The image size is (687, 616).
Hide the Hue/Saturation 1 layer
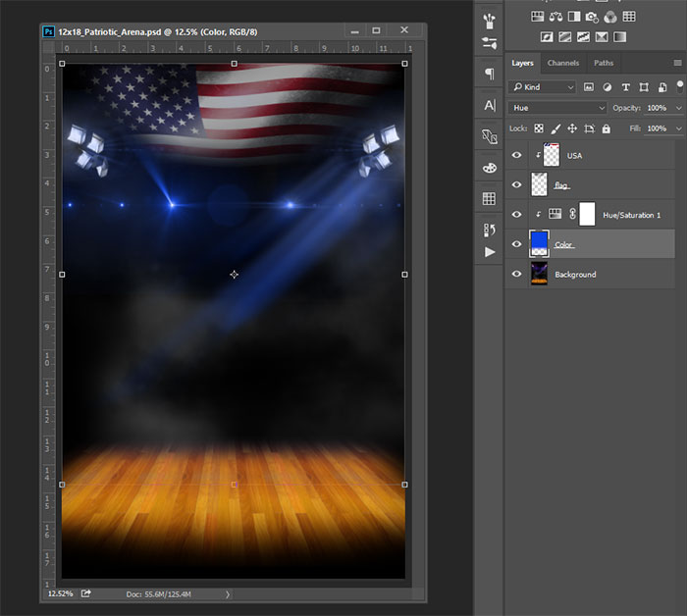pos(516,214)
